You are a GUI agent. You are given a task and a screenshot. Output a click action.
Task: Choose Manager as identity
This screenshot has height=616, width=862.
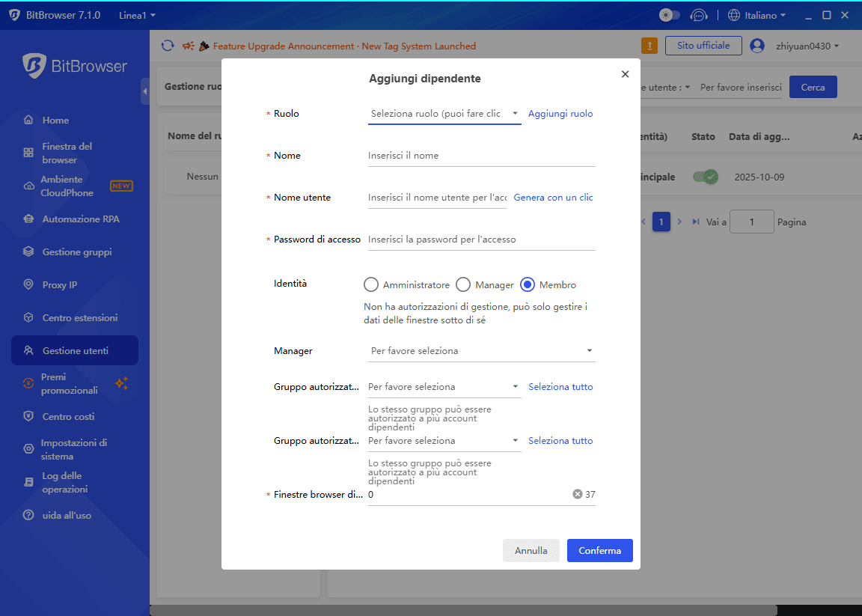(x=462, y=284)
